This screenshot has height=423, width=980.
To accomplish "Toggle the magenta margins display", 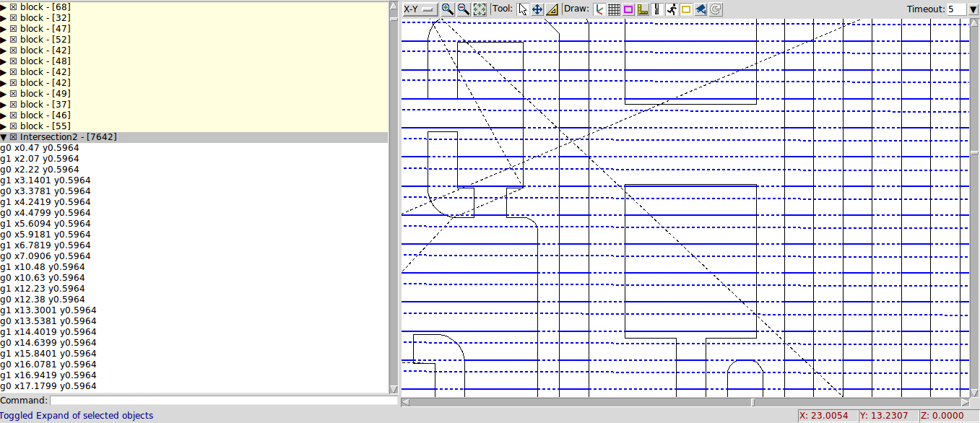I will coord(628,9).
